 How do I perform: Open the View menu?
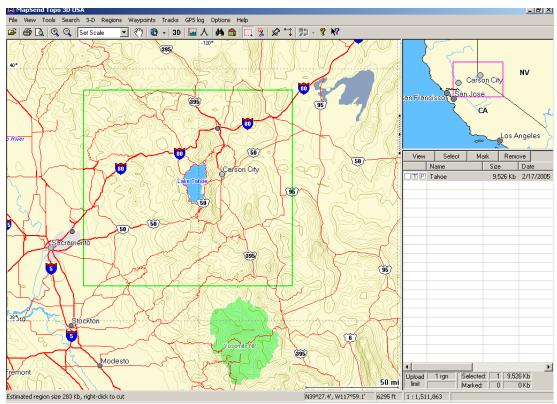coord(29,20)
